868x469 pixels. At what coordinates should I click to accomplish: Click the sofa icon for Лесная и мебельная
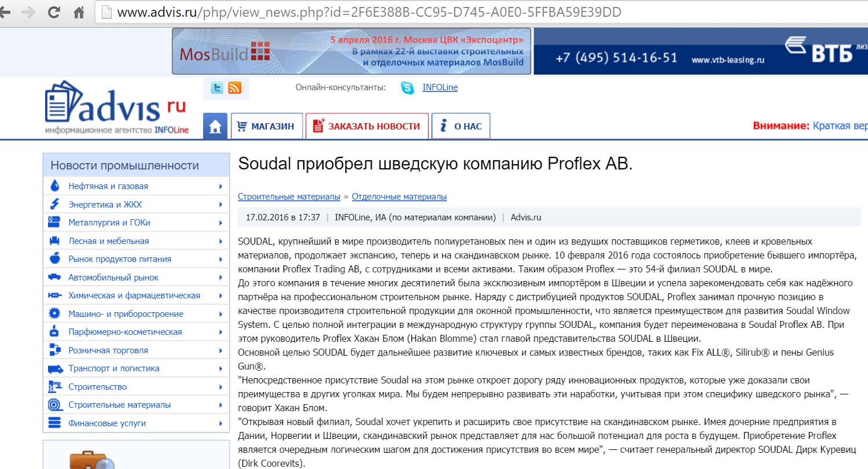tap(55, 241)
